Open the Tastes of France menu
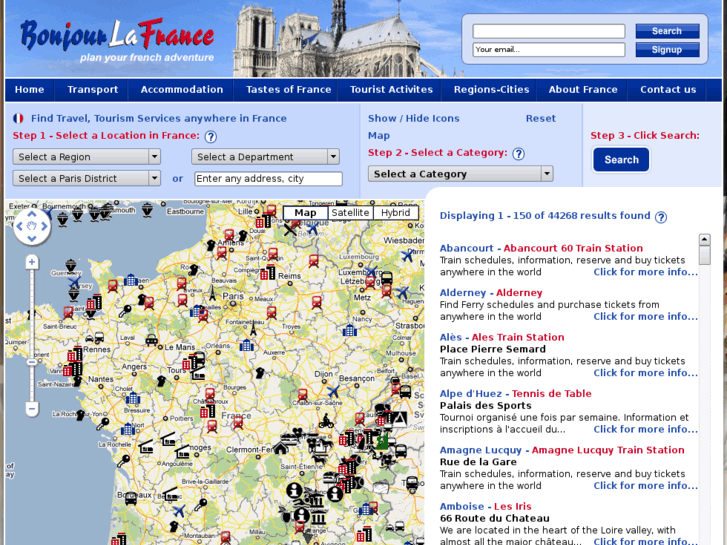This screenshot has height=545, width=727. [x=288, y=90]
